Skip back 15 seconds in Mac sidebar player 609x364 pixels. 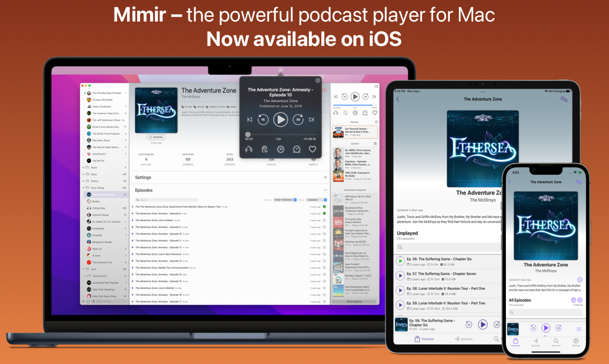click(x=344, y=96)
